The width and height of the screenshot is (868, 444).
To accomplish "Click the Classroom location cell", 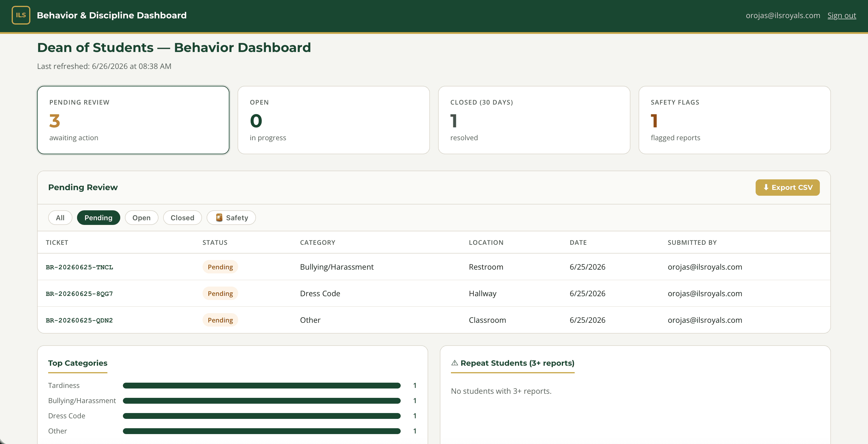I will coord(487,320).
